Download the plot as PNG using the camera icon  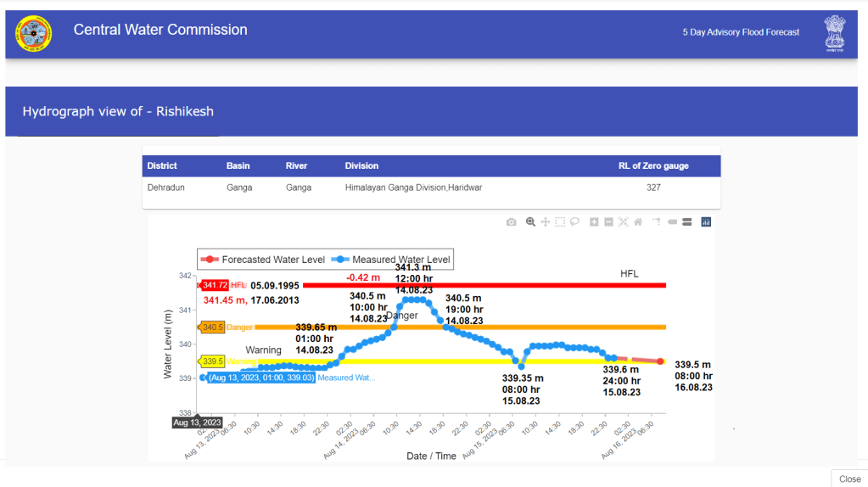pyautogui.click(x=511, y=222)
